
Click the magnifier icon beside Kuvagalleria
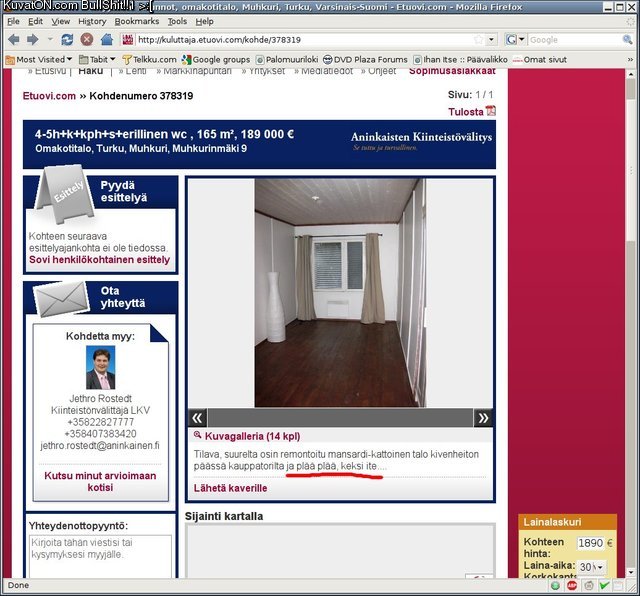[198, 435]
